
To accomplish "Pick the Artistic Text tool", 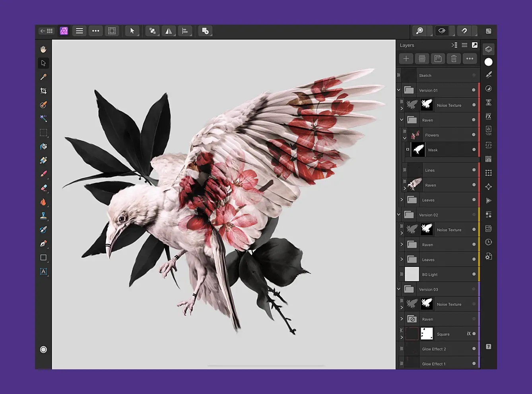I will click(43, 271).
